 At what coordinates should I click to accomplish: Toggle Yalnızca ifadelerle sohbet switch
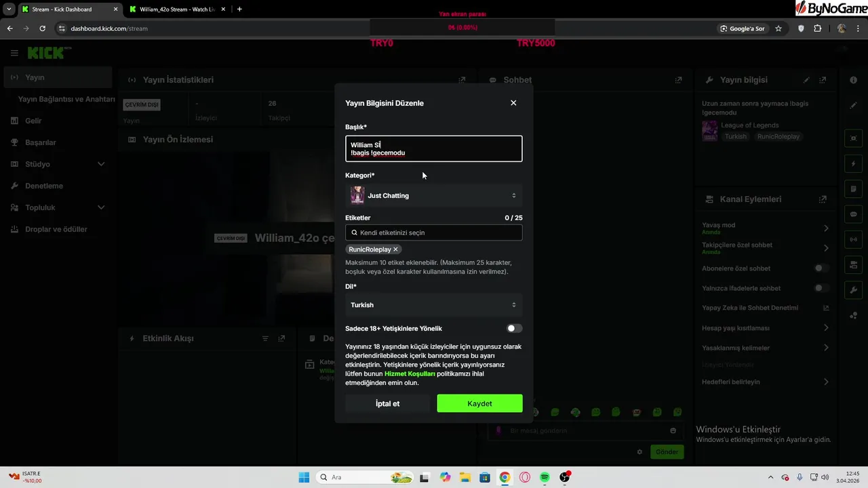click(x=821, y=288)
